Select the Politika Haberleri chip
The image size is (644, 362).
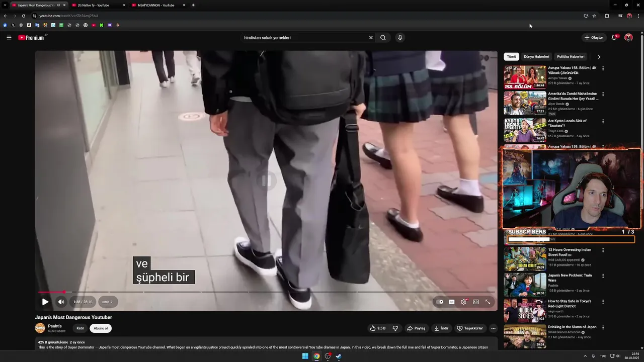571,57
